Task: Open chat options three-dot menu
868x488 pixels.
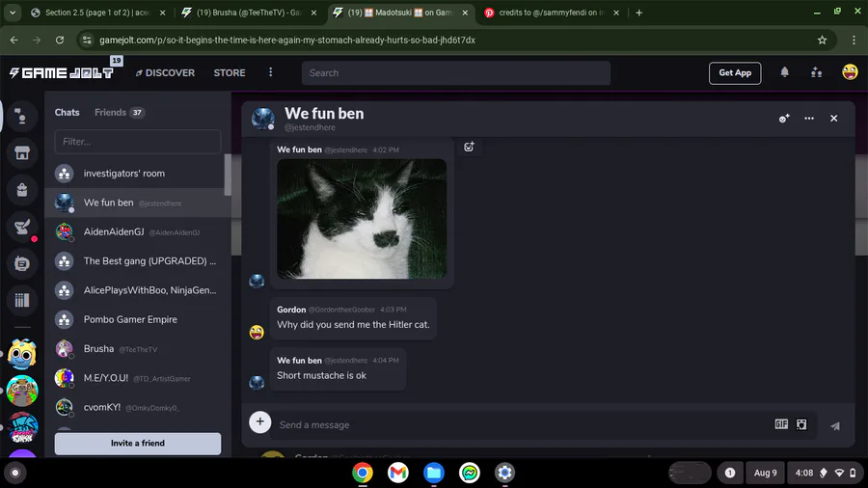Action: pyautogui.click(x=809, y=119)
